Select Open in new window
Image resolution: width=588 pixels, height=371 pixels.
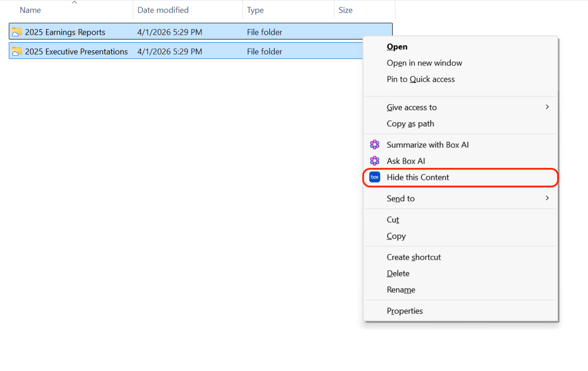pos(424,63)
